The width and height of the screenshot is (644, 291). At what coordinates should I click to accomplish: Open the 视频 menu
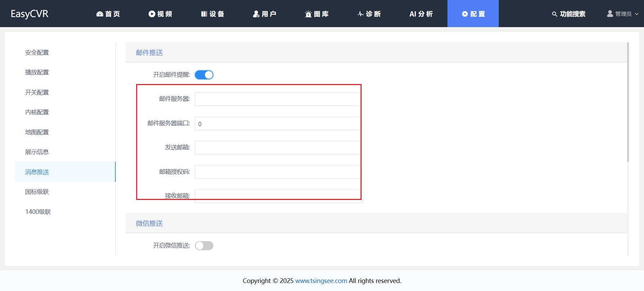[x=160, y=14]
